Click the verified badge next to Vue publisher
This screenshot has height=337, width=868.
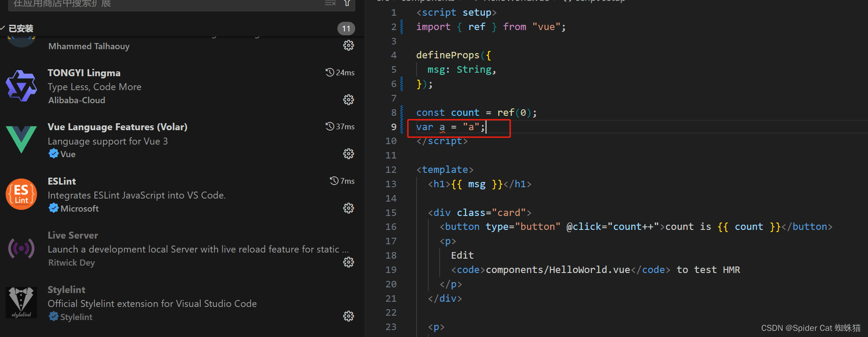pyautogui.click(x=54, y=154)
